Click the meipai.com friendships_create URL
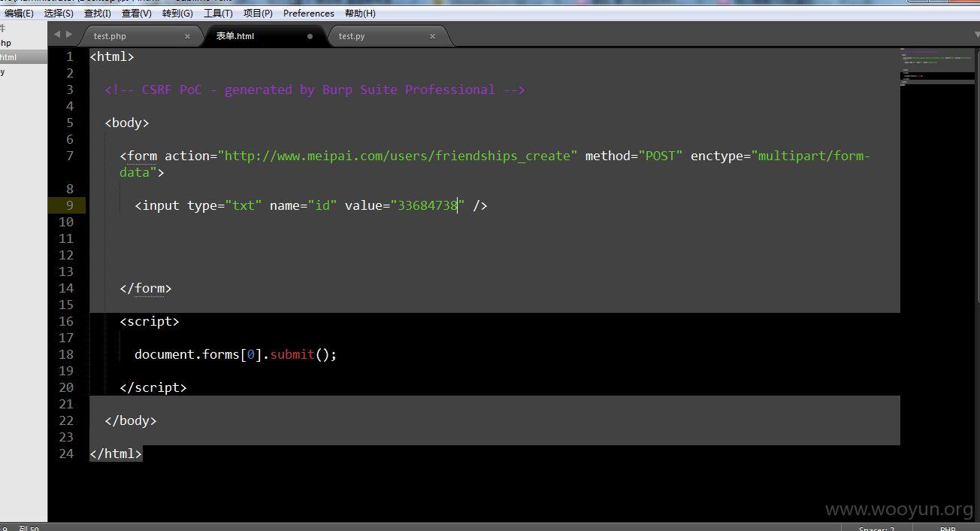This screenshot has width=980, height=531. click(x=398, y=156)
